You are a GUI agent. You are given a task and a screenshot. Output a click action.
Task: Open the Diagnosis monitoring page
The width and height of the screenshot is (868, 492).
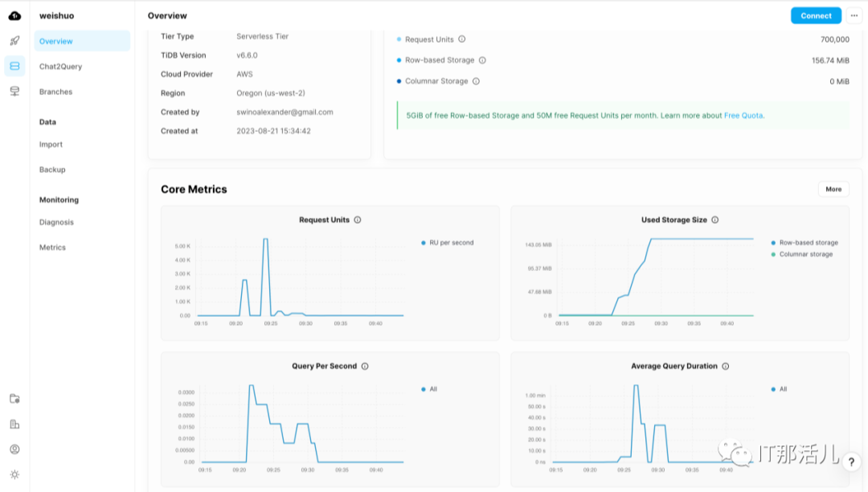click(x=56, y=222)
